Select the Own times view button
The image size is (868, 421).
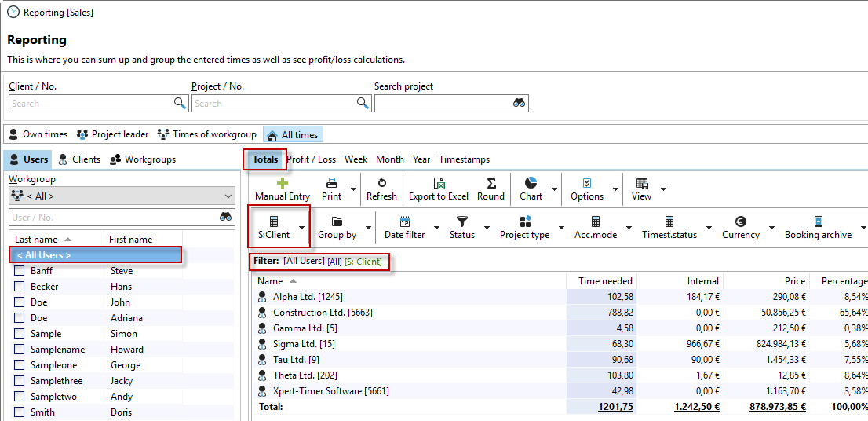[x=38, y=134]
